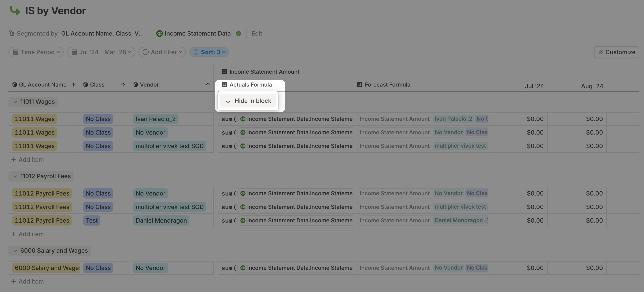Image resolution: width=644 pixels, height=292 pixels.
Task: Click the Ivan Palacio_2 vendor tag
Action: tap(155, 119)
